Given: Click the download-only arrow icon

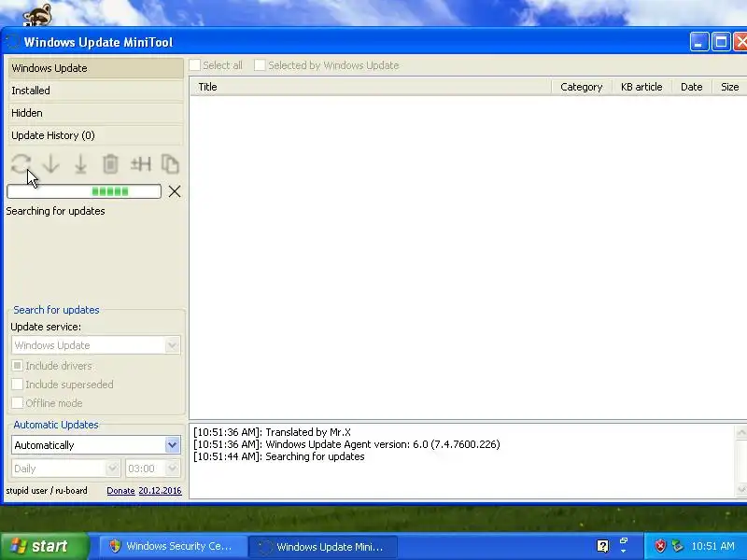Looking at the screenshot, I should pyautogui.click(x=51, y=164).
